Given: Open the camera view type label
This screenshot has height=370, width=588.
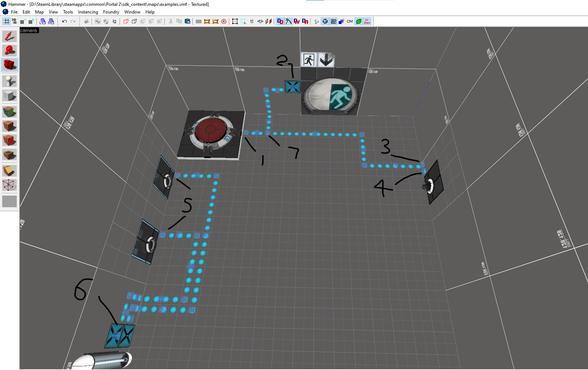Looking at the screenshot, I should coord(29,31).
